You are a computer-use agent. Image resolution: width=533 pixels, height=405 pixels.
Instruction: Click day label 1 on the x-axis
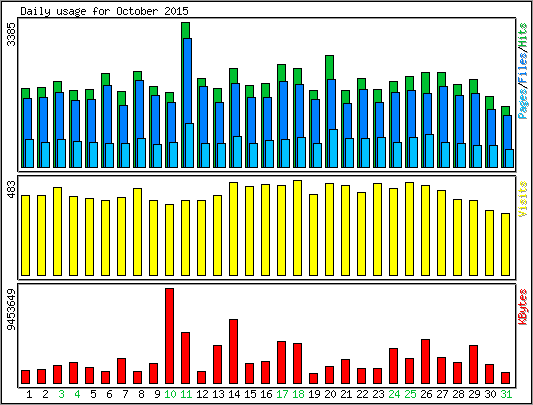point(29,394)
